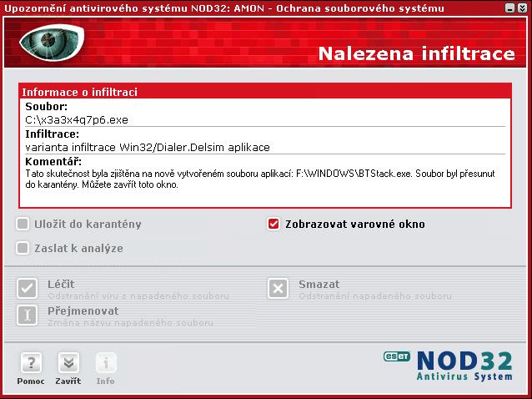This screenshot has height=399, width=532.
Task: Open Pomoc help icon
Action: click(31, 362)
